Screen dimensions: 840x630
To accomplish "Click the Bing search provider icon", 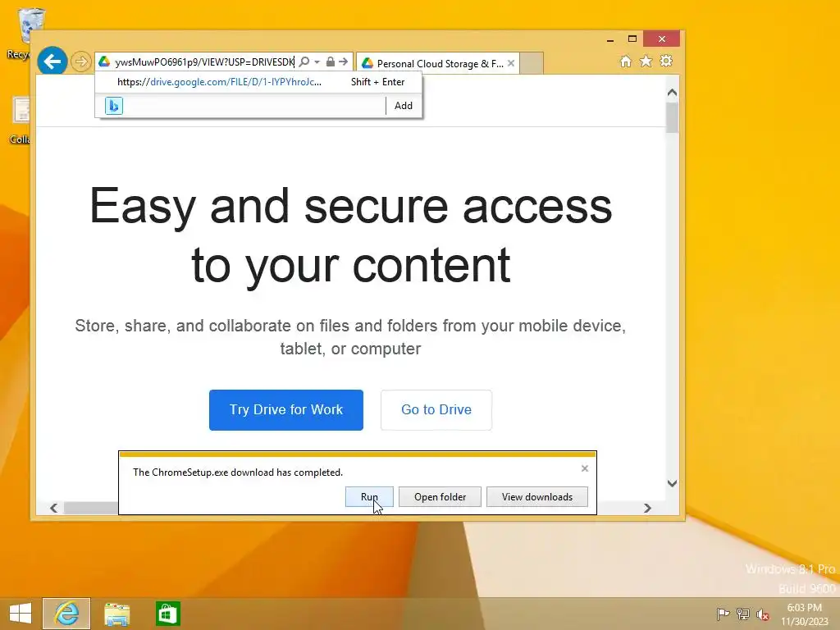I will pyautogui.click(x=113, y=106).
